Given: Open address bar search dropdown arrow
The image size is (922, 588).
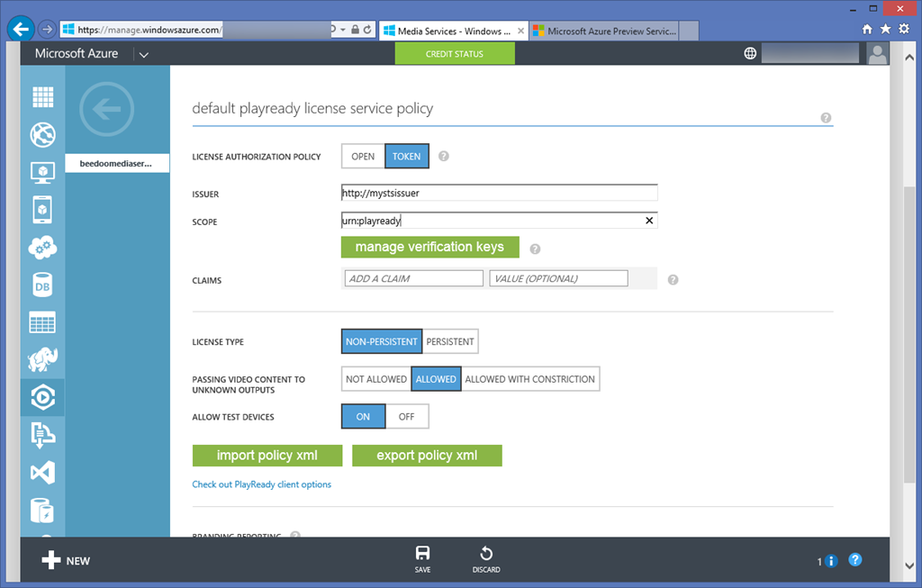Looking at the screenshot, I should [x=343, y=30].
